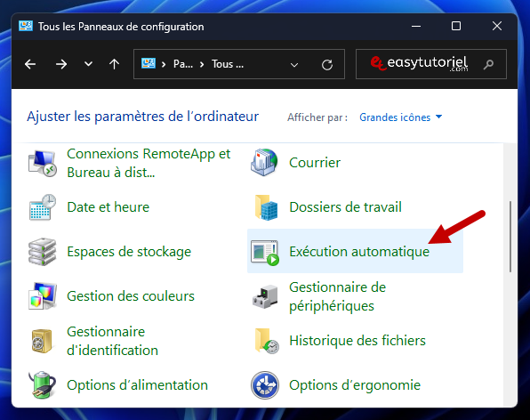This screenshot has width=530, height=420.
Task: Close the Control Panel window
Action: [497, 26]
